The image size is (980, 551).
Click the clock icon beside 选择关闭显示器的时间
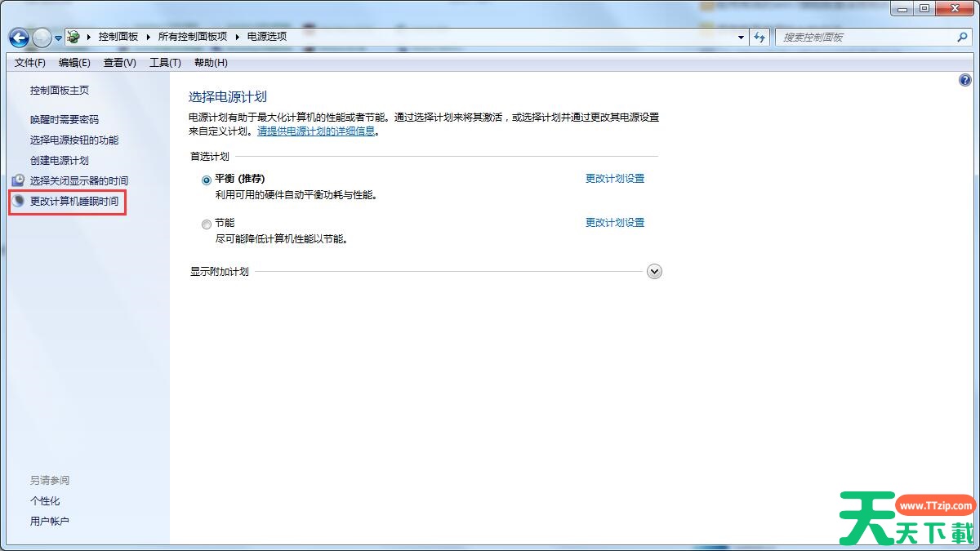(x=18, y=180)
